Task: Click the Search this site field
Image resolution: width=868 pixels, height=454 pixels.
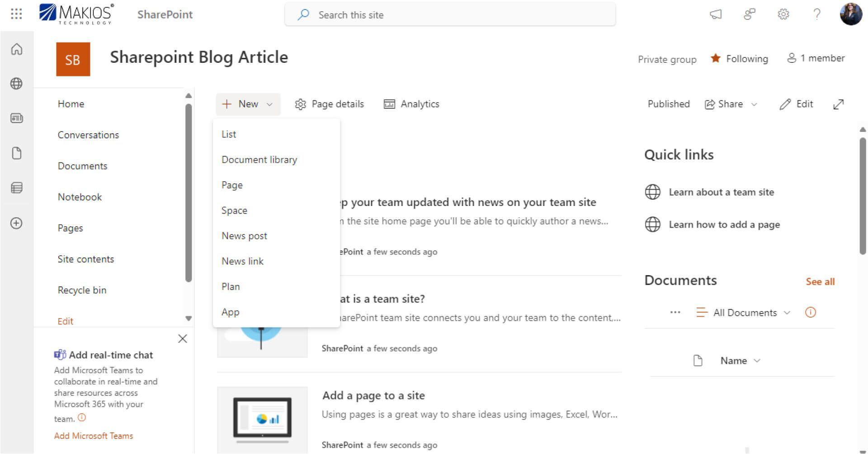Action: tap(450, 14)
